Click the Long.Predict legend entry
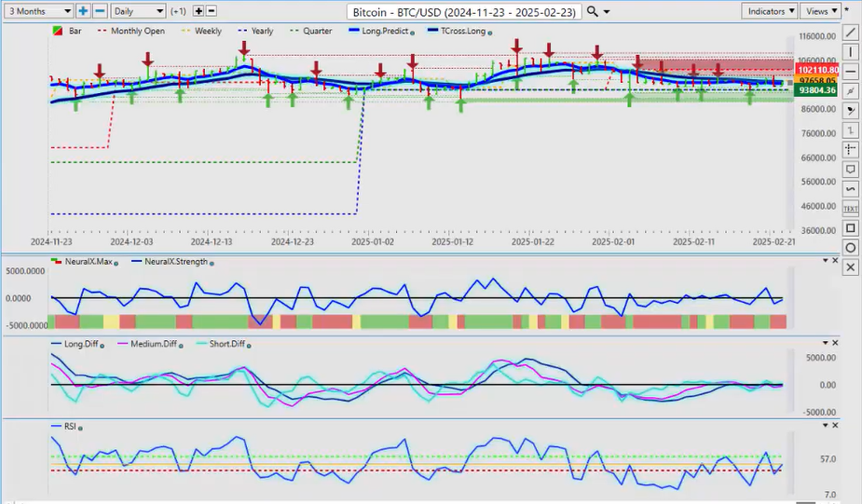 click(x=378, y=31)
